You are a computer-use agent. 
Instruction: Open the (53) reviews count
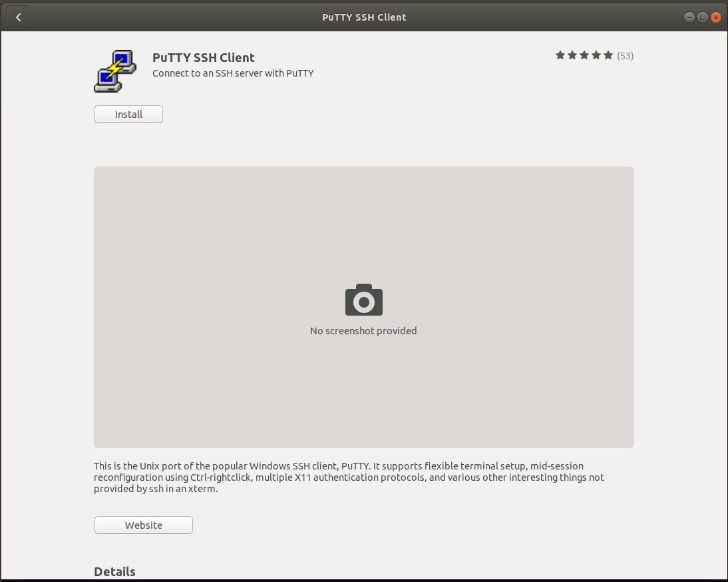625,56
